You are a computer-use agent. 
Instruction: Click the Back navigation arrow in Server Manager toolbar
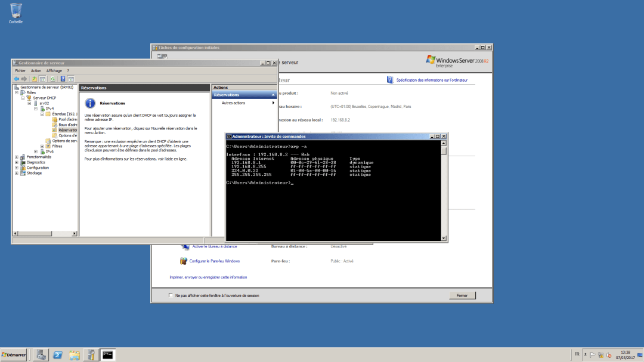click(17, 79)
